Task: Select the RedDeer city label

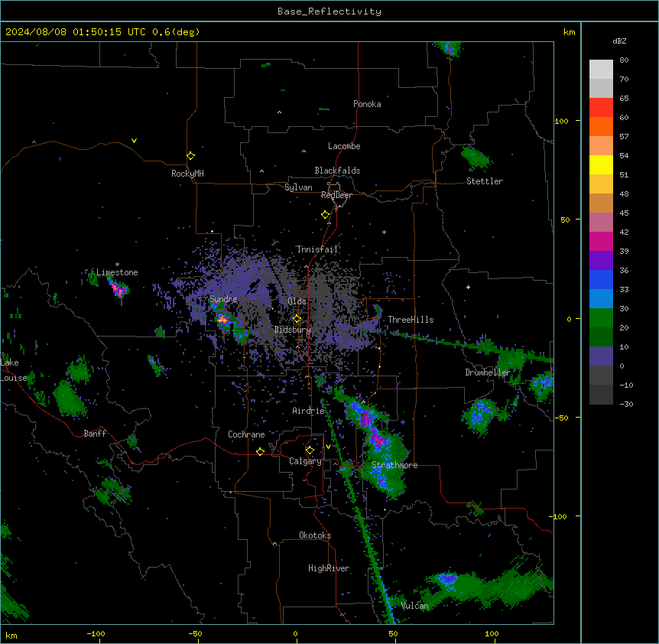Action: 336,195
